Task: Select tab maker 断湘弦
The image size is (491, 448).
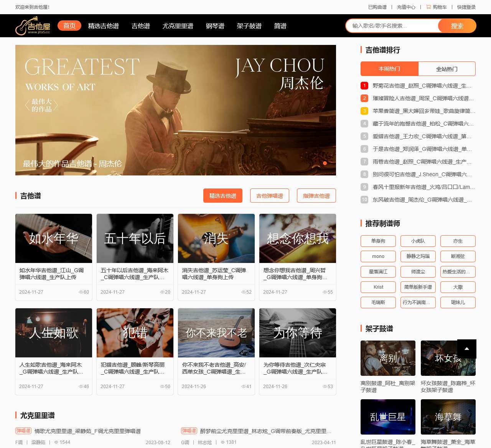Action: pyautogui.click(x=458, y=256)
